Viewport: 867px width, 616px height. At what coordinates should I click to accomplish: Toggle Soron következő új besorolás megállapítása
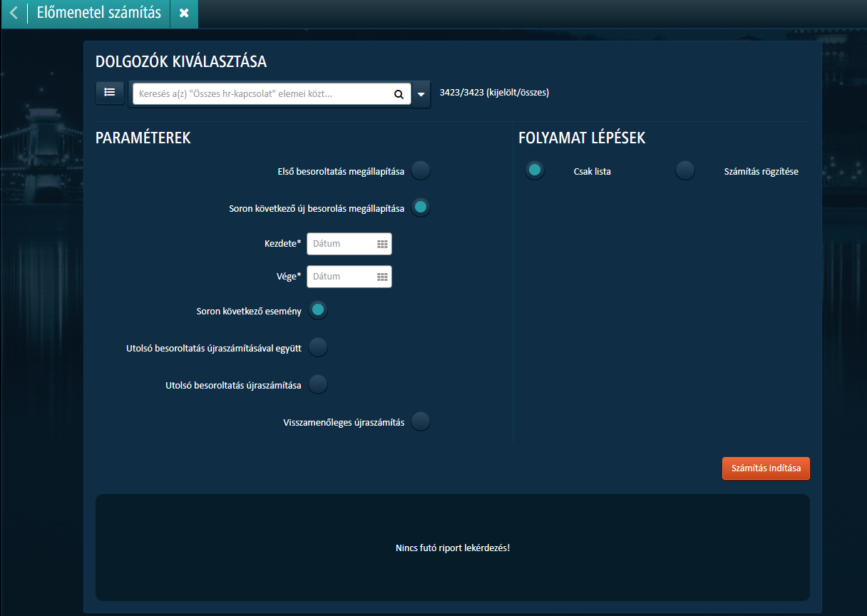(x=421, y=207)
